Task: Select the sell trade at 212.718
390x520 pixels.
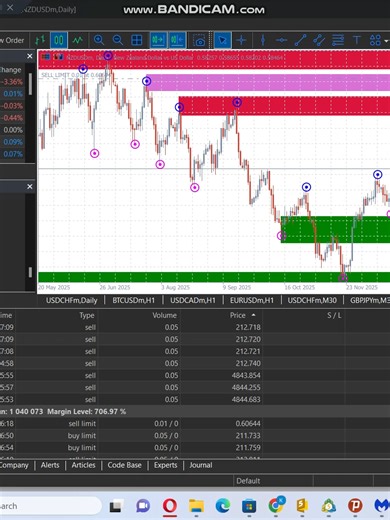Action: point(195,327)
